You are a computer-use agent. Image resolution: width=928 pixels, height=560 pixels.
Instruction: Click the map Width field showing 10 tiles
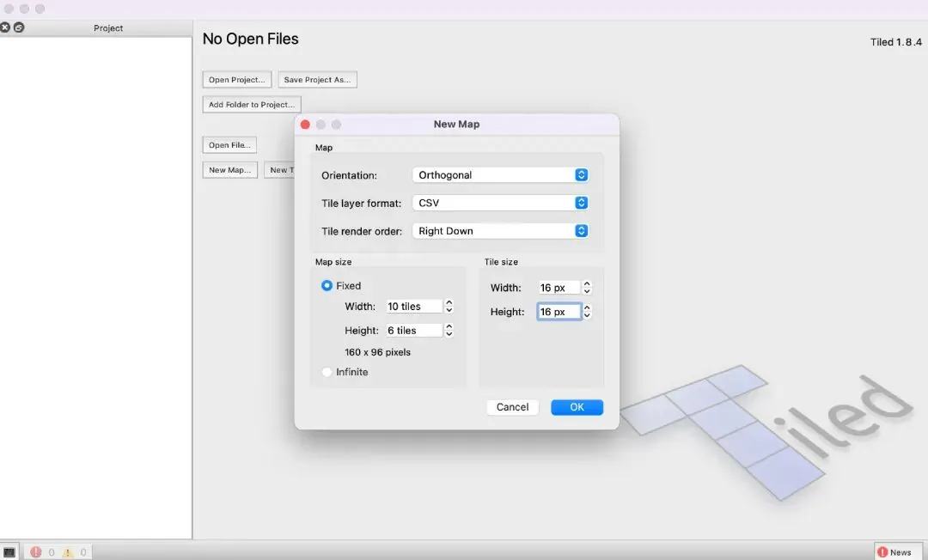coord(413,307)
